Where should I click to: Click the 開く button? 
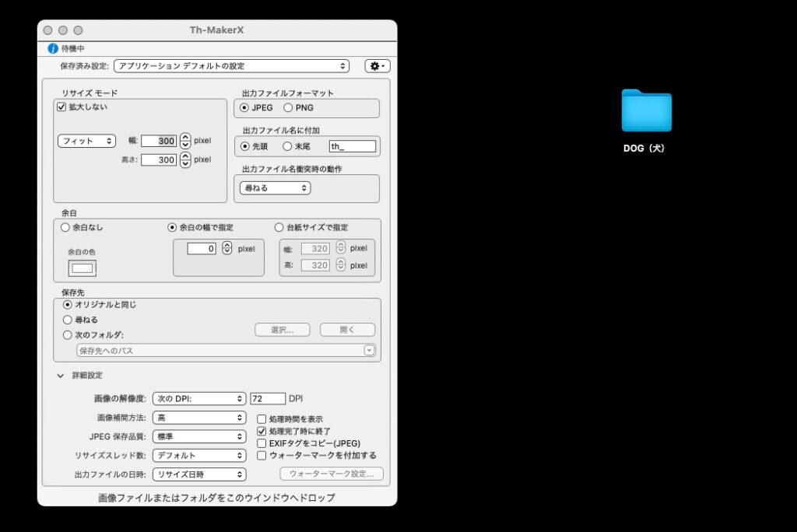pos(347,330)
